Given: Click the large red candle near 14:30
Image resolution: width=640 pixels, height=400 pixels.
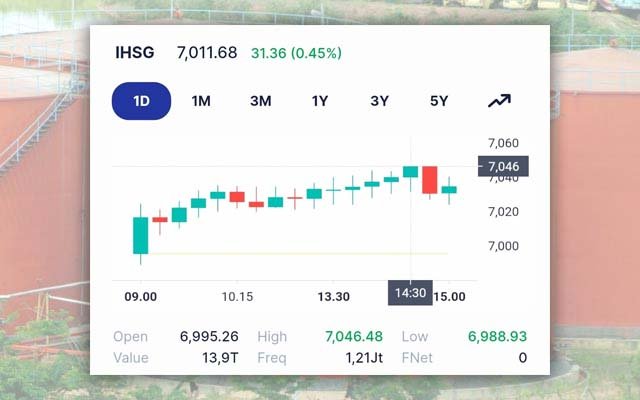Looking at the screenshot, I should (x=429, y=180).
